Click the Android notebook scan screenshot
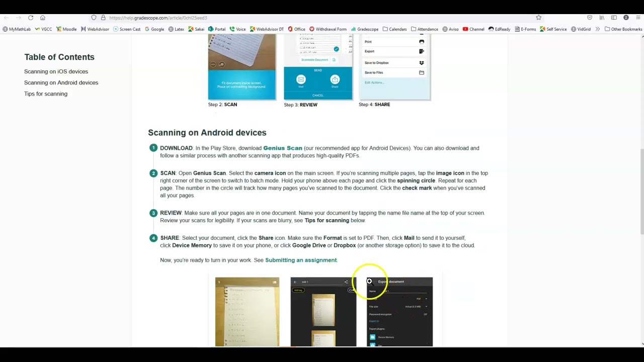The width and height of the screenshot is (644, 362). [x=247, y=312]
